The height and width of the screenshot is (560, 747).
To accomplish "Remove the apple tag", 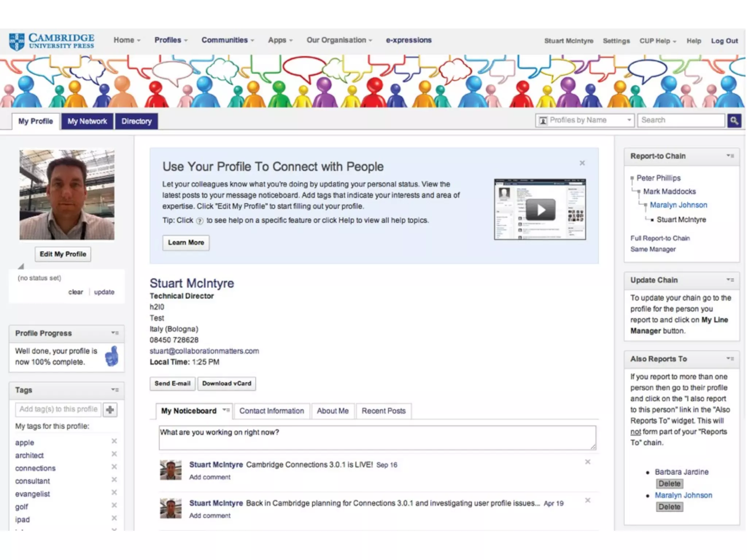I will [114, 441].
